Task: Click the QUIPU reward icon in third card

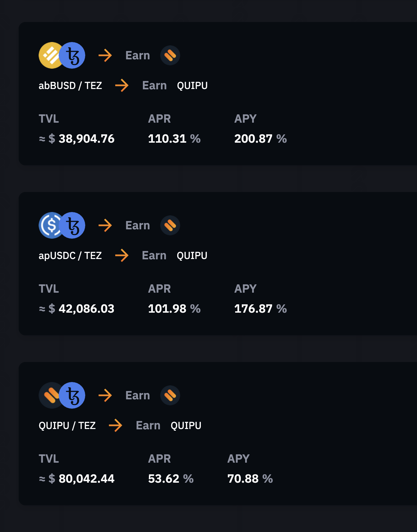Action: point(170,395)
